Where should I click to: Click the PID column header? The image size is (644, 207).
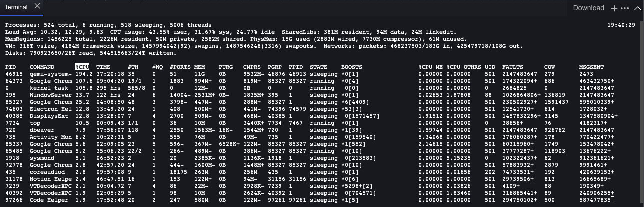[10, 67]
